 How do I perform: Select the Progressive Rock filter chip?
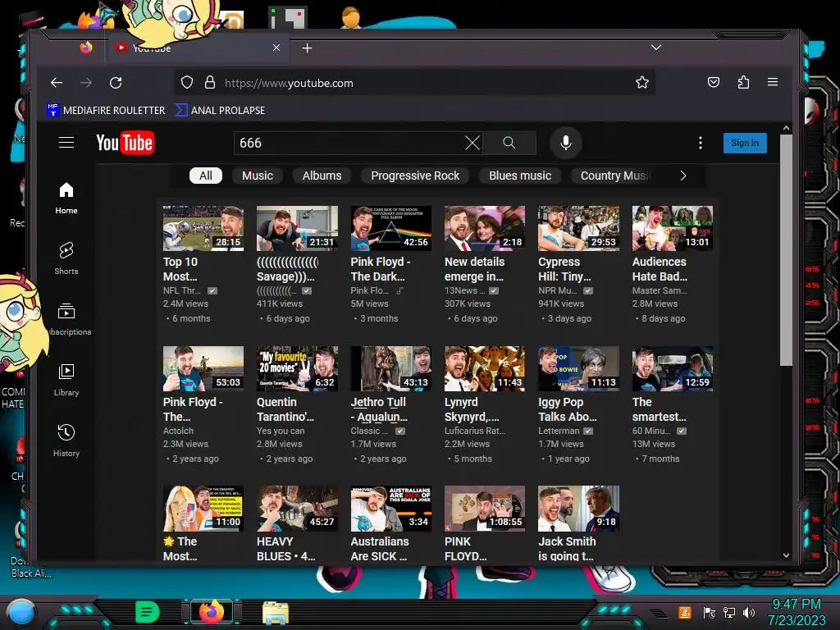click(x=415, y=176)
